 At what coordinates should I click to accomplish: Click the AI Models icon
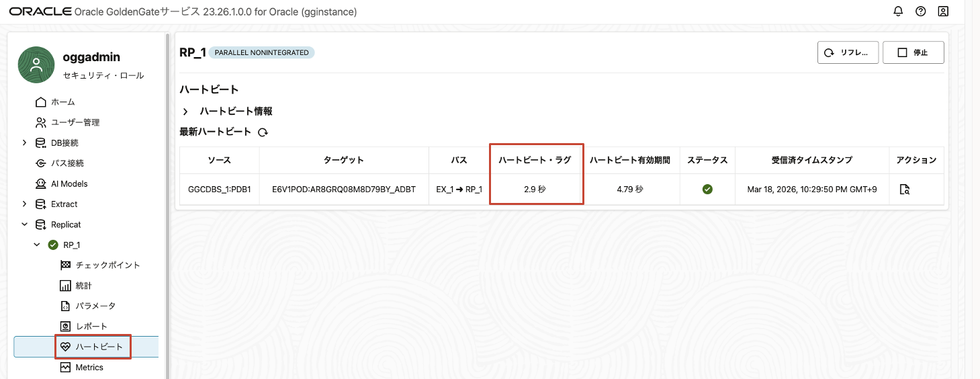click(x=40, y=183)
